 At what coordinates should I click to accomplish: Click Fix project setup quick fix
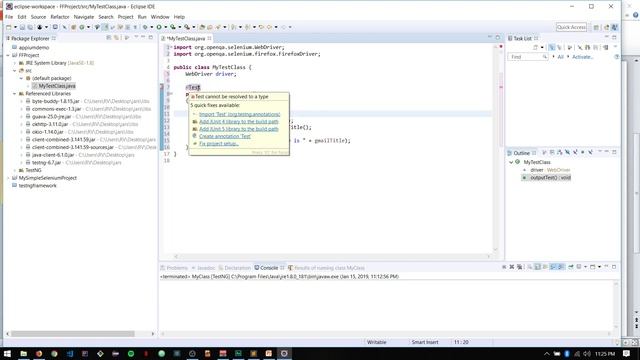click(x=219, y=144)
